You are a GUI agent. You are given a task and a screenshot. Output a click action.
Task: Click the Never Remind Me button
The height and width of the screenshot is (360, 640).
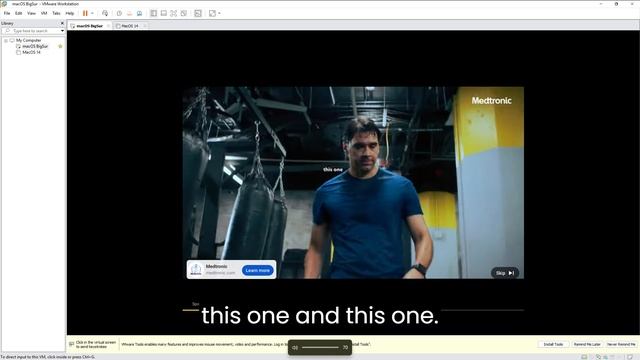click(621, 344)
